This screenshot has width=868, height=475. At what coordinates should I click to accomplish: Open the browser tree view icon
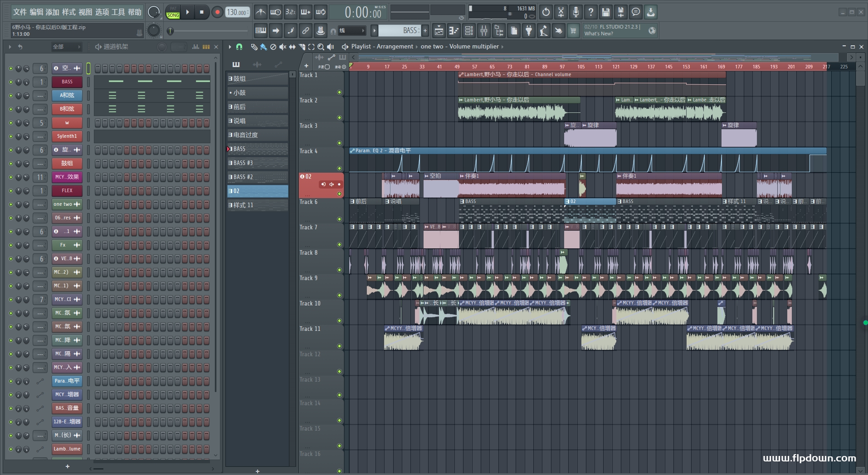coord(499,31)
